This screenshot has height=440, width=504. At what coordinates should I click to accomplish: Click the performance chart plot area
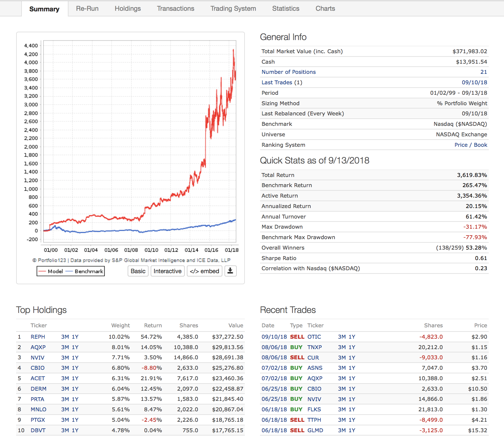pyautogui.click(x=140, y=141)
